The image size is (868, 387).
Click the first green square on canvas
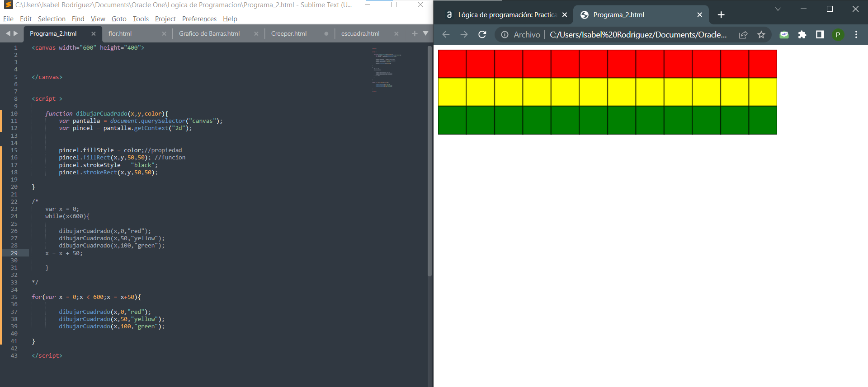452,120
